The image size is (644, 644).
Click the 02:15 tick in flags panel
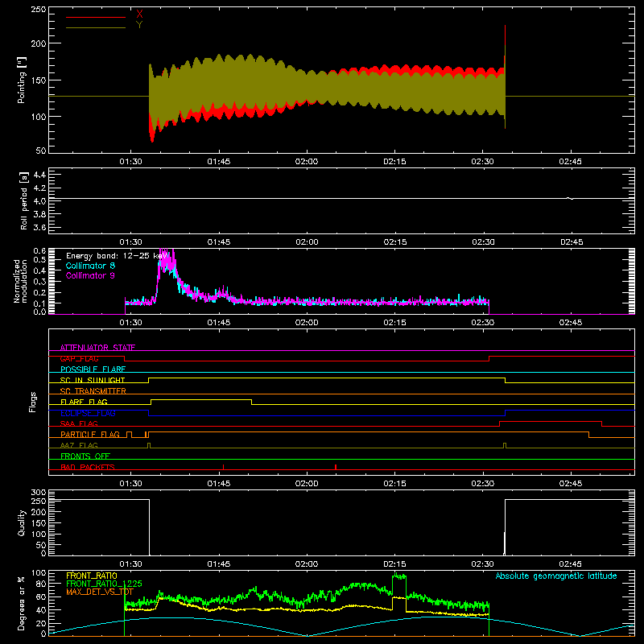(x=394, y=484)
